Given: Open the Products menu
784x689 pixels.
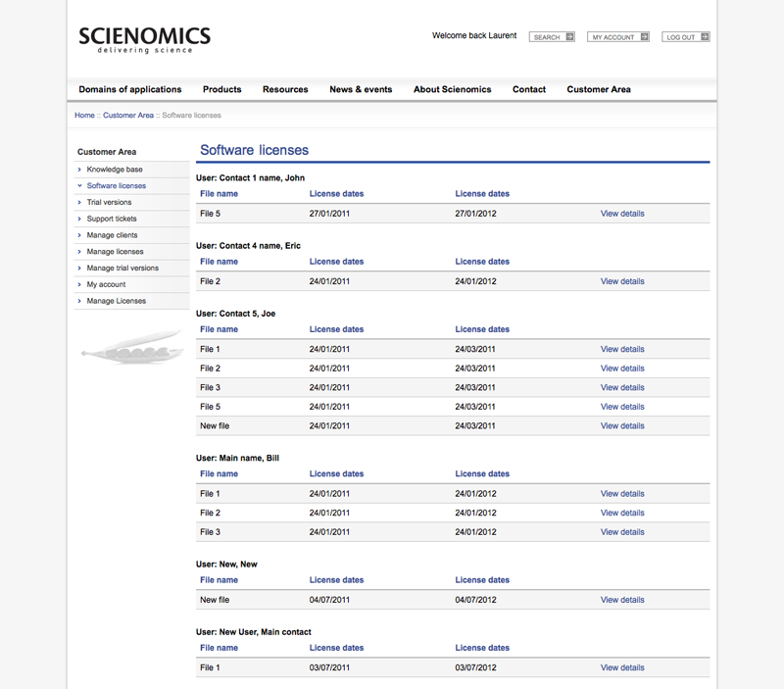Looking at the screenshot, I should pyautogui.click(x=222, y=89).
